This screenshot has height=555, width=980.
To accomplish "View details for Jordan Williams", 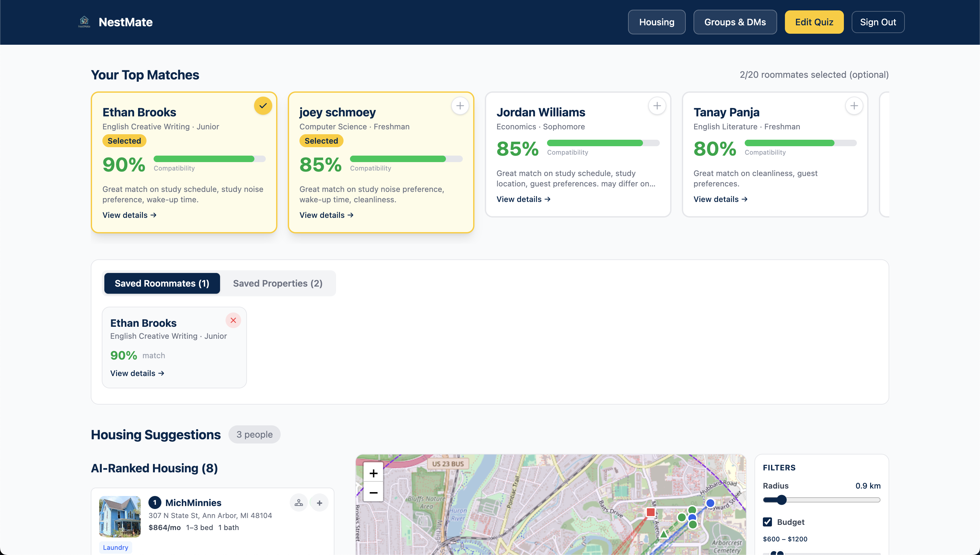I will pyautogui.click(x=523, y=199).
